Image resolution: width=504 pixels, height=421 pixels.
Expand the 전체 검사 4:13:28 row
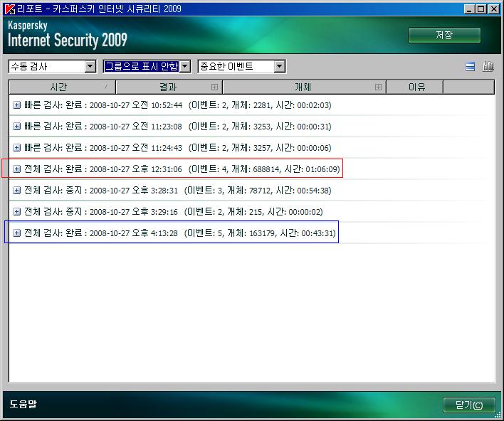[x=16, y=233]
